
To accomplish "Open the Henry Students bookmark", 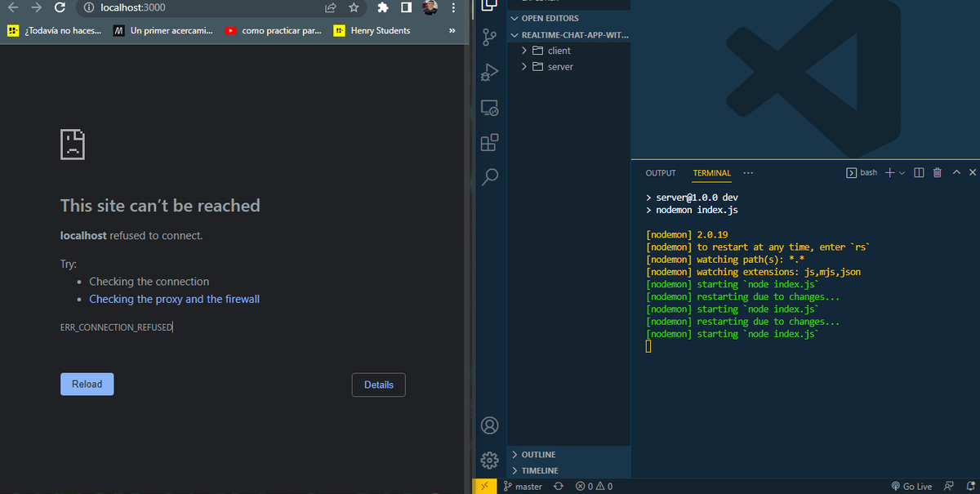I will 372,30.
